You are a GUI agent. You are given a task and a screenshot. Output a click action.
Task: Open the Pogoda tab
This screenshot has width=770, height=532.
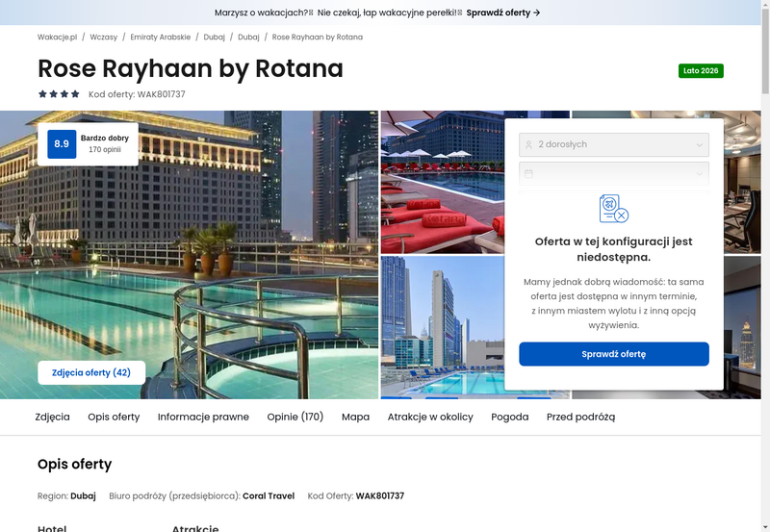(x=509, y=417)
